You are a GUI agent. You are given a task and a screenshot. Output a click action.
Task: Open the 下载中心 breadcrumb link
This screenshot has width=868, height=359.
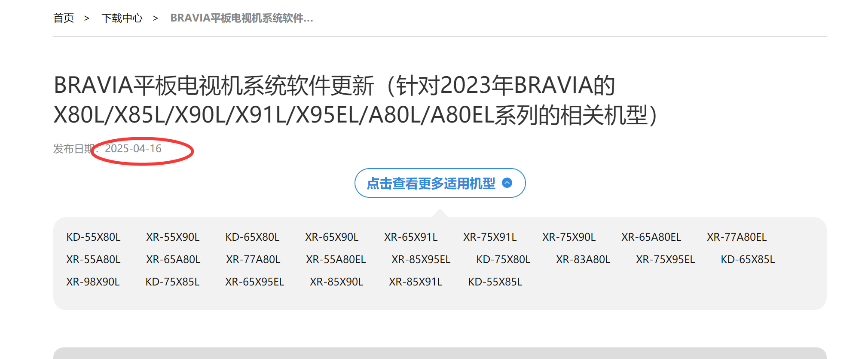(x=122, y=18)
